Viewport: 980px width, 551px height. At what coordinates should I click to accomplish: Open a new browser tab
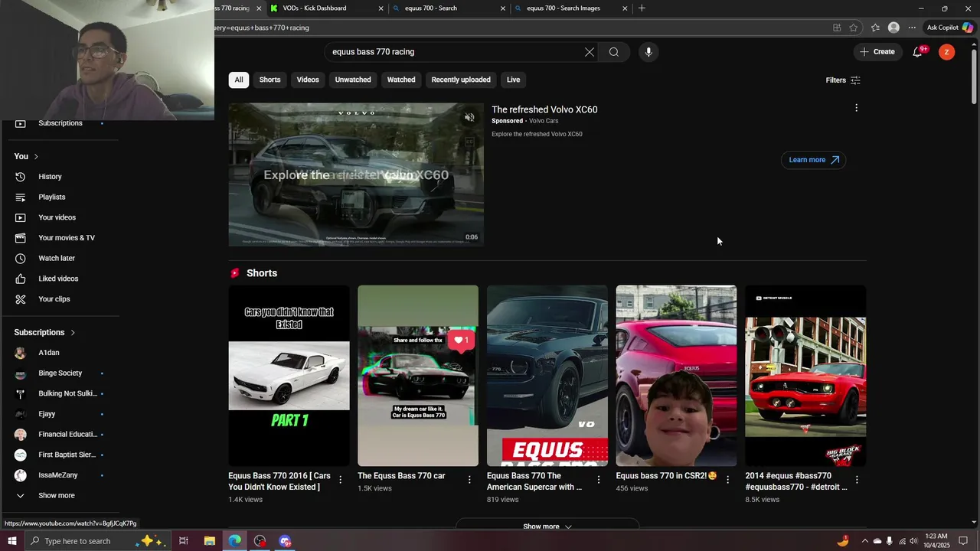click(x=642, y=8)
